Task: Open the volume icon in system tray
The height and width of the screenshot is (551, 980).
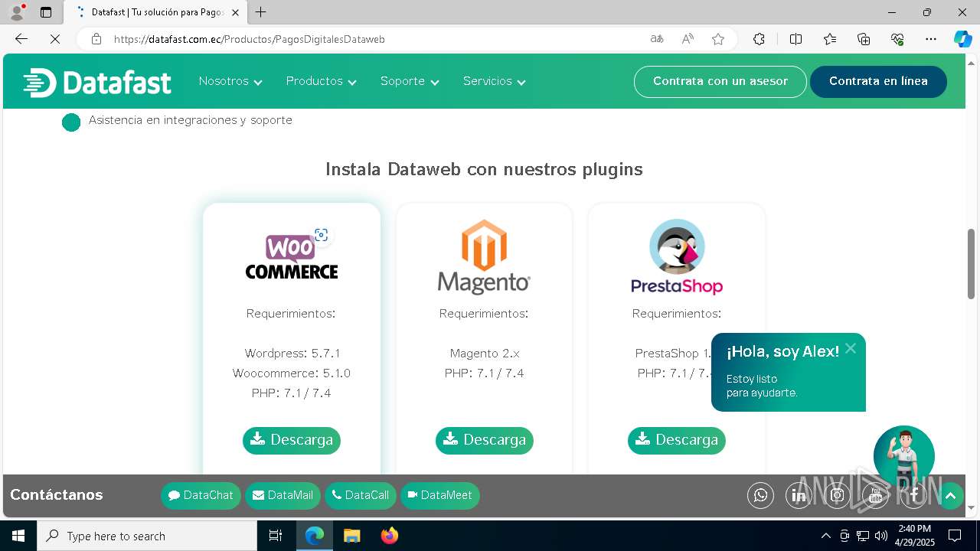Action: [880, 536]
